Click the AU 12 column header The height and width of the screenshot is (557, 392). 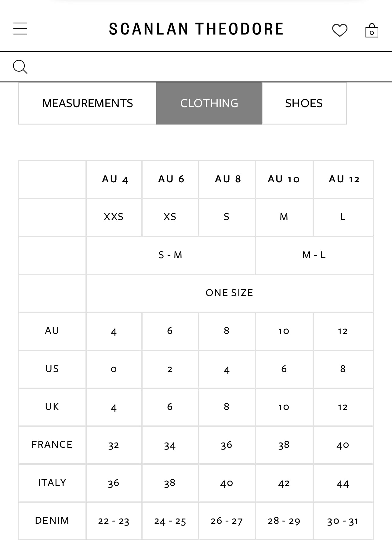(x=344, y=179)
